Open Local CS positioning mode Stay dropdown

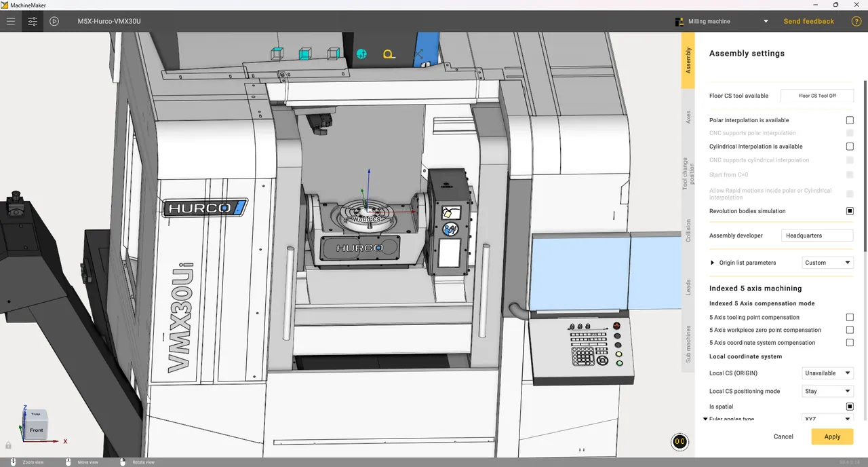point(827,391)
